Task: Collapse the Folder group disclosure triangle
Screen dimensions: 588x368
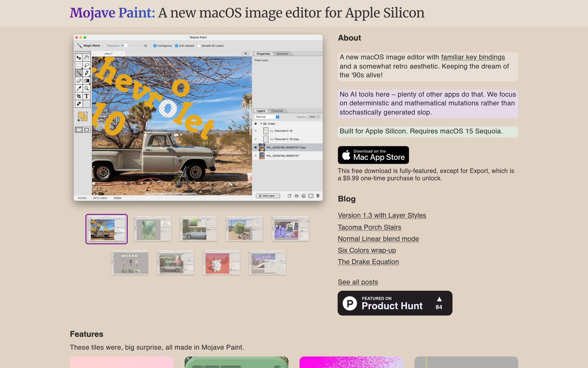Action: [x=261, y=124]
